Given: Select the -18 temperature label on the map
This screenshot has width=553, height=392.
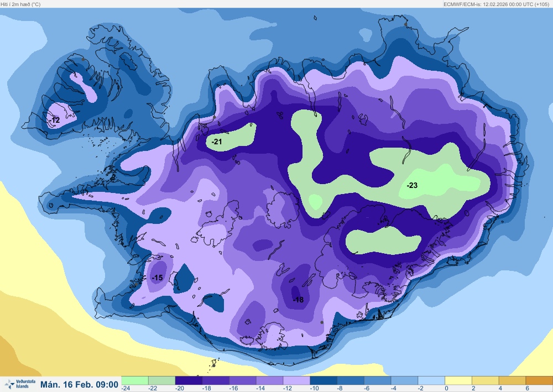Looking at the screenshot, I should tap(298, 300).
